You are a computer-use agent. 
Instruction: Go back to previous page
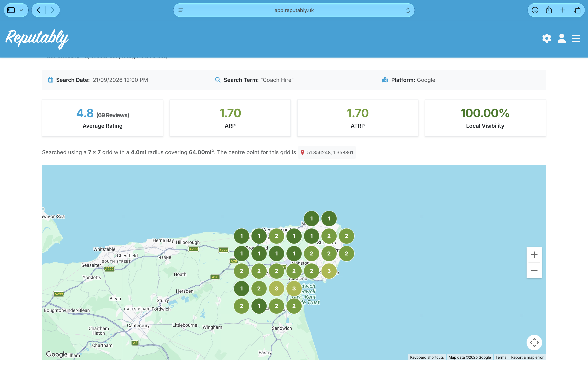click(38, 10)
